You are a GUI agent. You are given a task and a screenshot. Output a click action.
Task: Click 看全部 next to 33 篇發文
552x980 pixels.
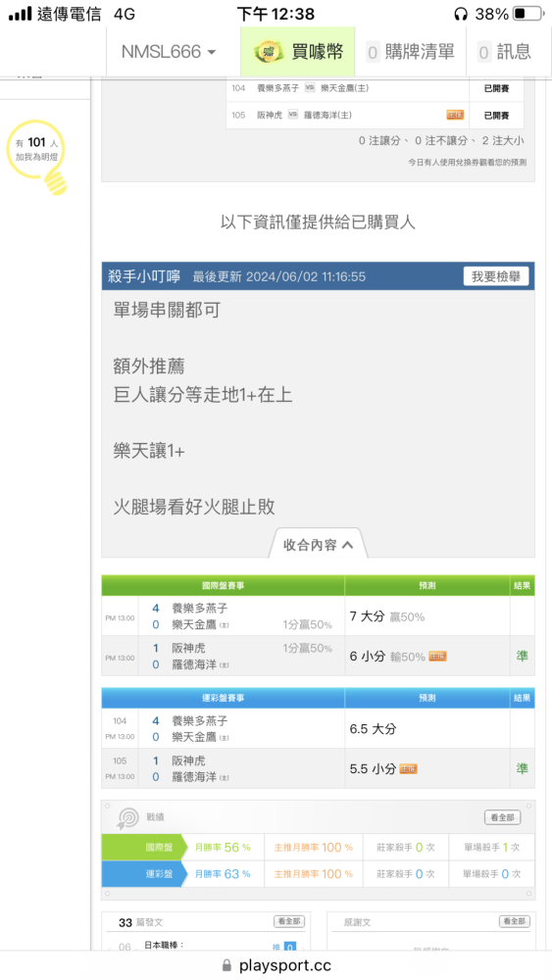click(289, 921)
